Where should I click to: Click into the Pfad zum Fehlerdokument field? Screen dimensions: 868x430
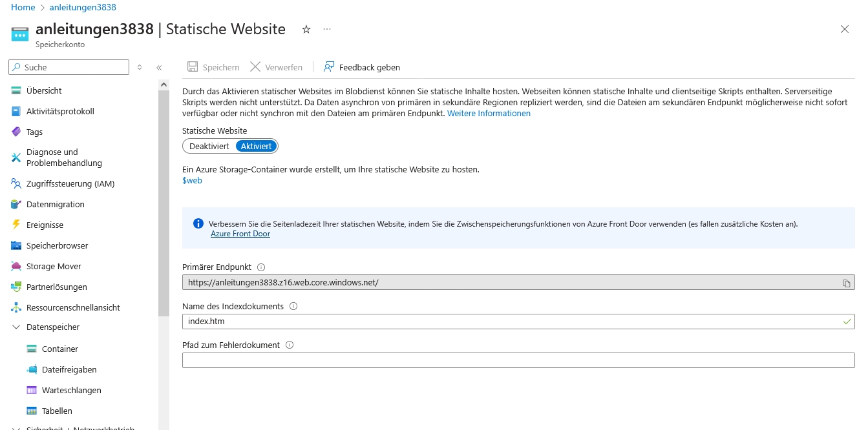518,360
